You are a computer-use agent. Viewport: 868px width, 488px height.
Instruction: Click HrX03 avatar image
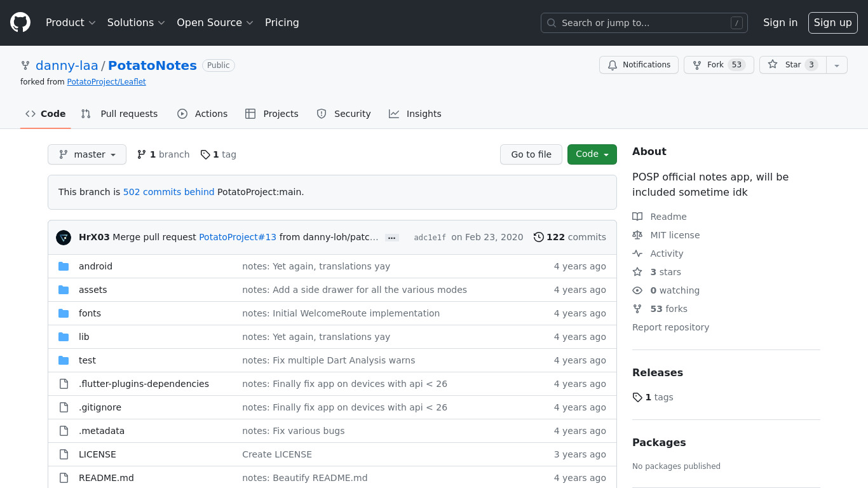click(x=64, y=238)
